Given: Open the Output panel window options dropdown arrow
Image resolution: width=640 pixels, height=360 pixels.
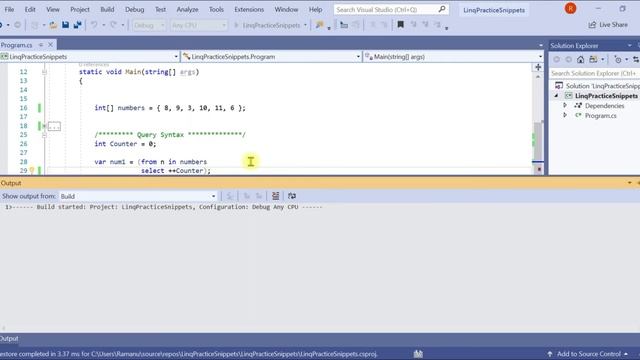Looking at the screenshot, I should coord(629,183).
